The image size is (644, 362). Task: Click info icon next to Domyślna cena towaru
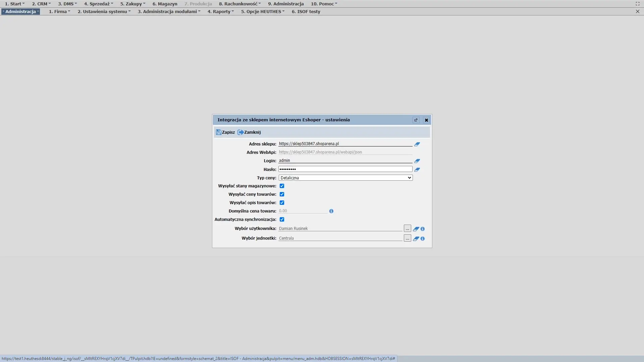[331, 211]
